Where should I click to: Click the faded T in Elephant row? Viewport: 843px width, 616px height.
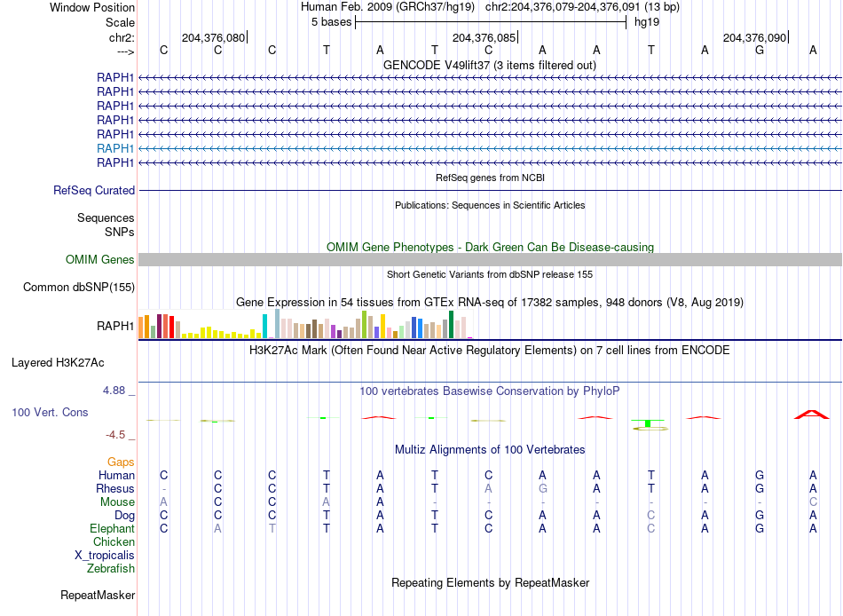272,529
